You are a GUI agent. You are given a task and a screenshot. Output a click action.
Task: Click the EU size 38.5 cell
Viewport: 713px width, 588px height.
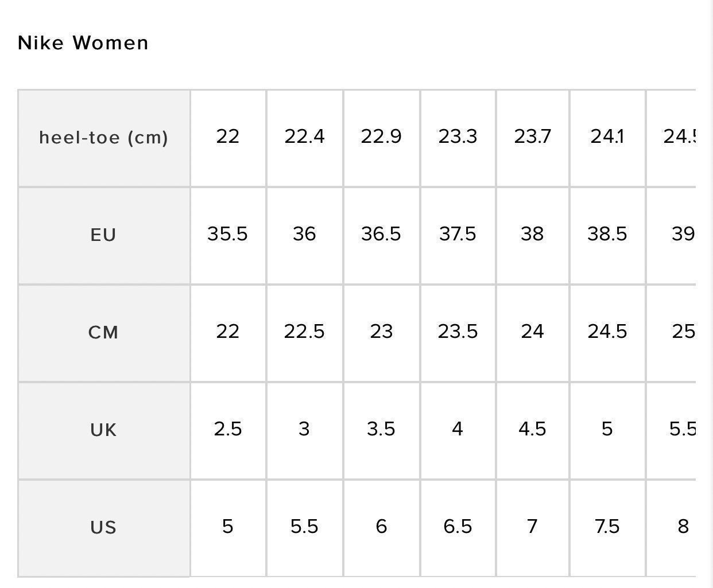pyautogui.click(x=607, y=236)
